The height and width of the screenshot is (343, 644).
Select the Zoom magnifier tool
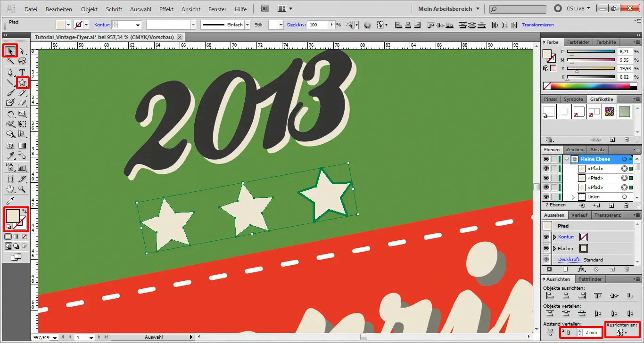coord(22,189)
